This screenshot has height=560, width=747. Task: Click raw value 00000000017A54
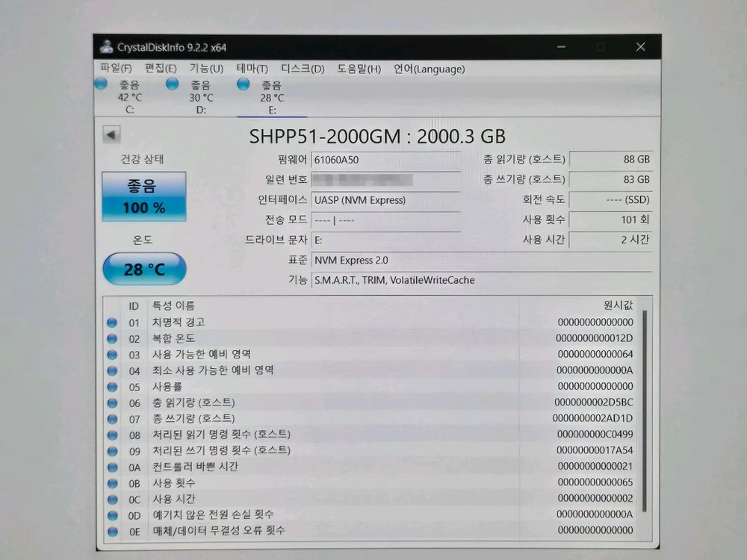(595, 450)
